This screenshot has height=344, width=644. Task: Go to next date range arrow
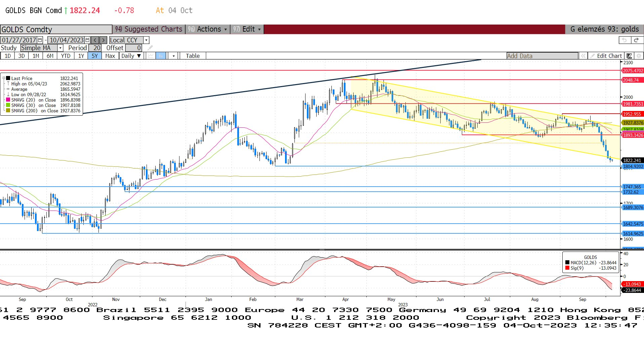pyautogui.click(x=104, y=40)
